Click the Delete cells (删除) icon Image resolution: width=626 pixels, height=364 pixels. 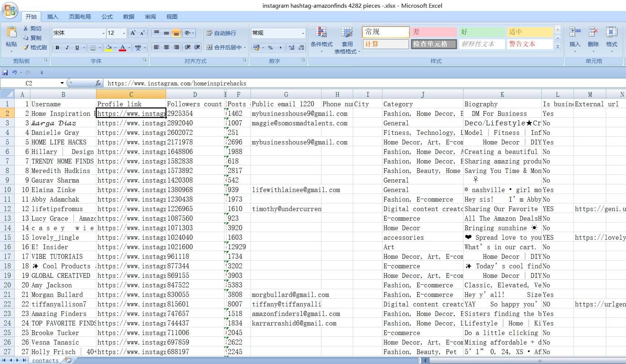593,32
